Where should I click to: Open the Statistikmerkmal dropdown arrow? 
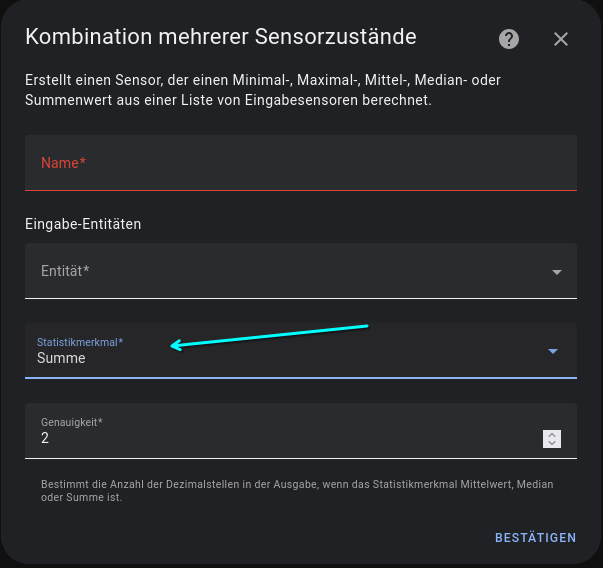pos(553,351)
